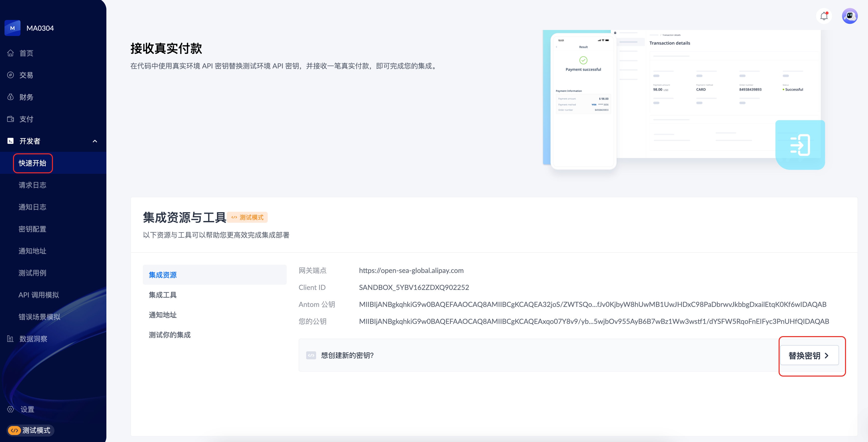This screenshot has width=868, height=442.
Task: Switch to 测试你的集成 tab
Action: pos(170,335)
